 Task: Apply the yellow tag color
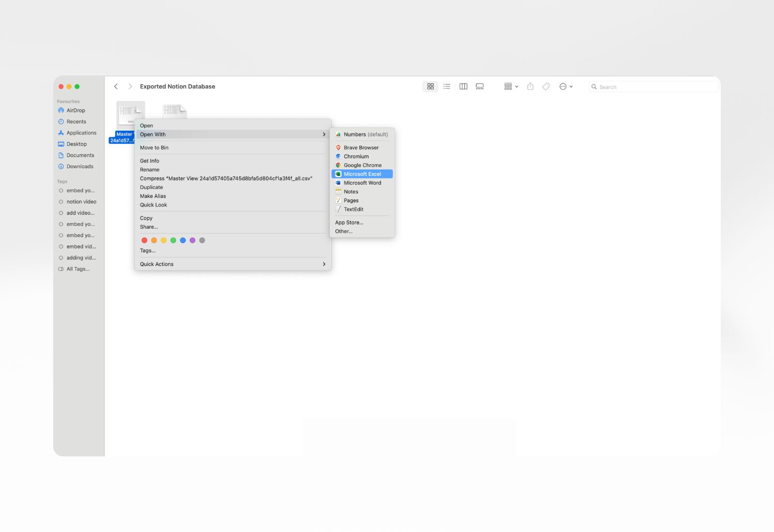[x=164, y=240]
